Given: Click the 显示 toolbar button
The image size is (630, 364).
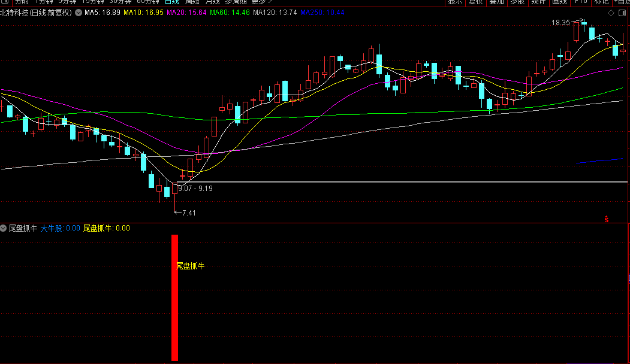Looking at the screenshot, I should [x=455, y=2].
